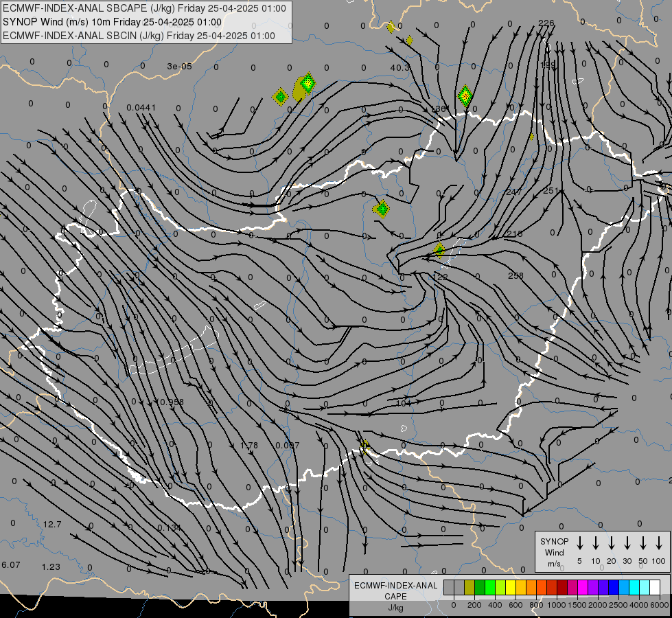
Task: Click the 'SYNOP' label in wind legend
Action: pyautogui.click(x=554, y=541)
